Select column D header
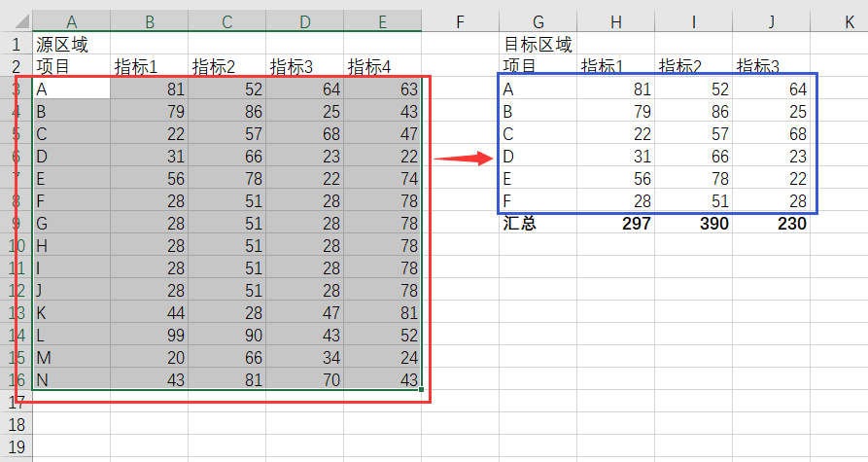This screenshot has width=868, height=462. [x=305, y=21]
